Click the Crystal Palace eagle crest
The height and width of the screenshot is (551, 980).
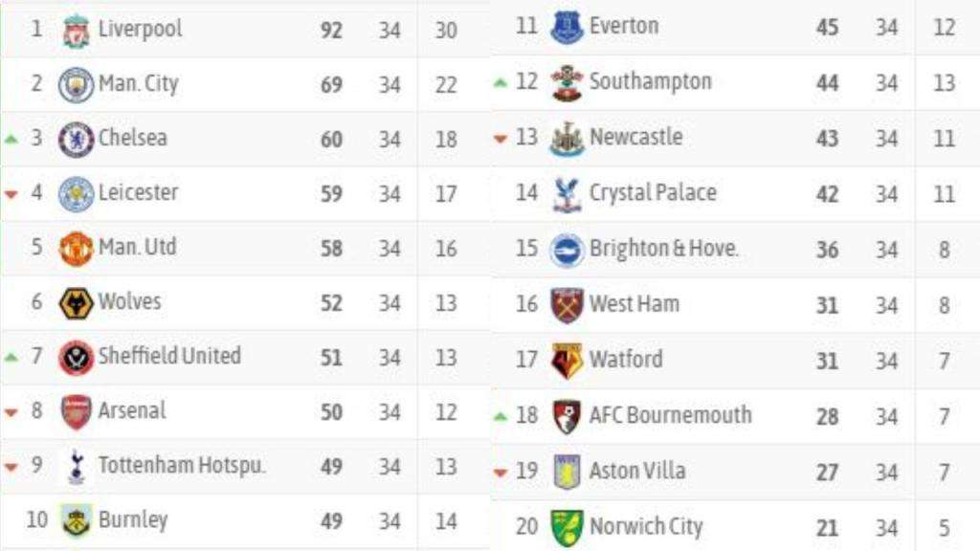tap(567, 194)
